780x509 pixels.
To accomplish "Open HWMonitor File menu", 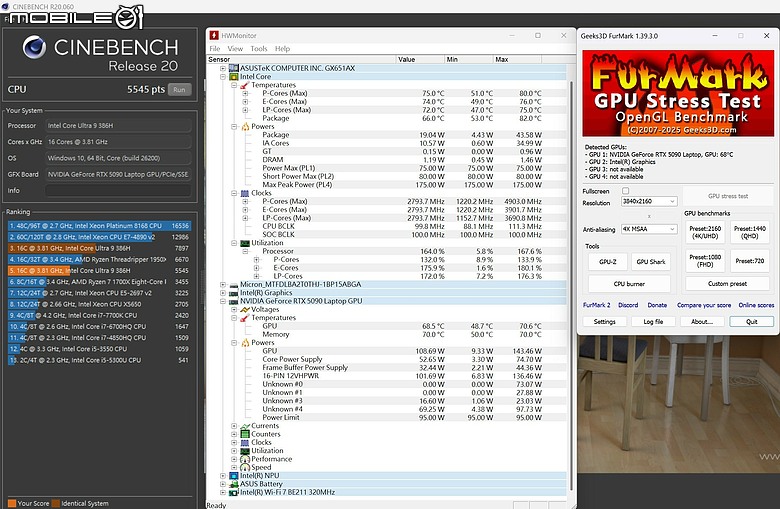I will (215, 49).
